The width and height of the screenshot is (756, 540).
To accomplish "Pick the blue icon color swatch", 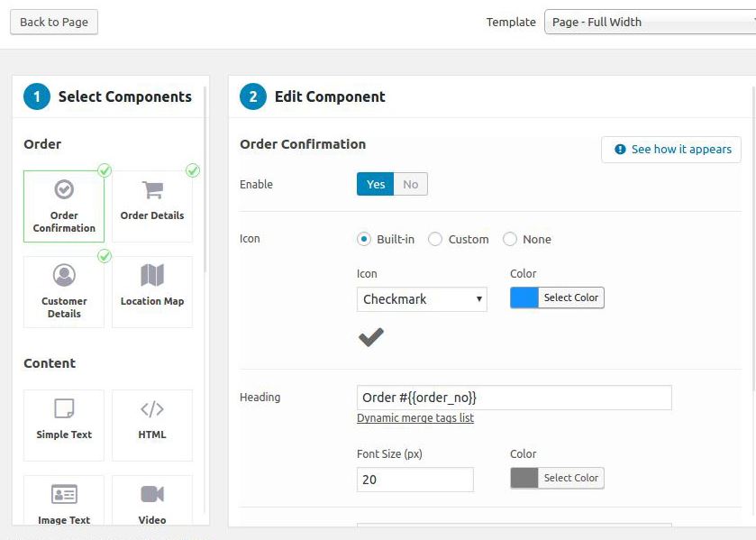I will point(524,297).
